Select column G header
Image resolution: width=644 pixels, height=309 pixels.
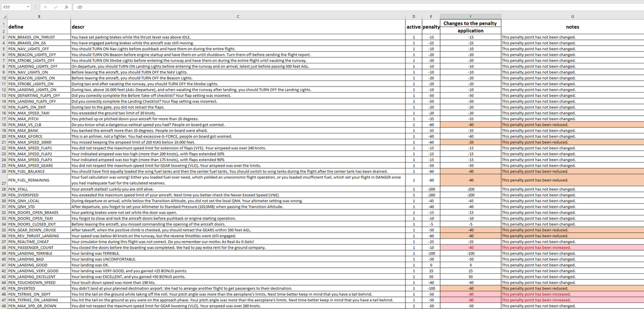click(x=573, y=17)
